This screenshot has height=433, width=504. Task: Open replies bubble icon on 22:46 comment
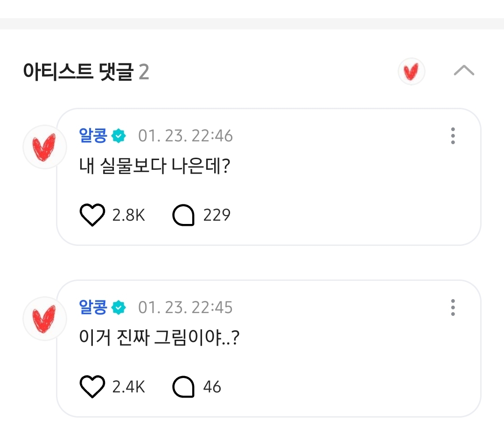183,216
